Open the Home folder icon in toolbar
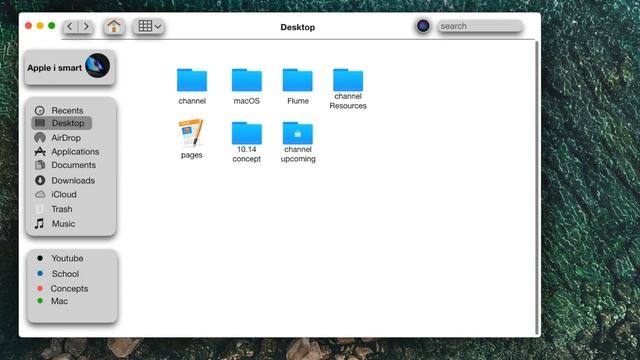Viewport: 640px width, 360px height. (113, 27)
